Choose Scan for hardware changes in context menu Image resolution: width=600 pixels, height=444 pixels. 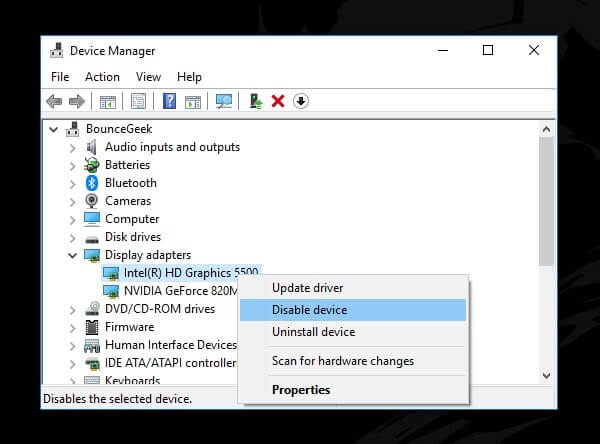[x=353, y=361]
